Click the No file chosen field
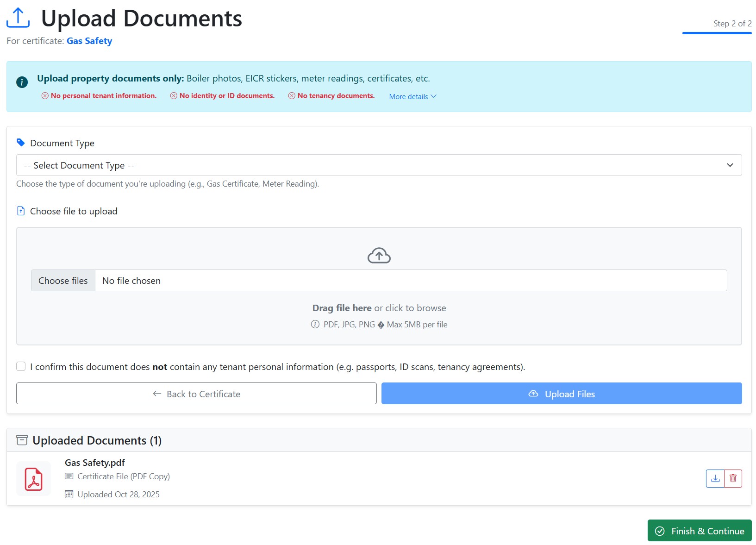Image resolution: width=756 pixels, height=545 pixels. [131, 280]
